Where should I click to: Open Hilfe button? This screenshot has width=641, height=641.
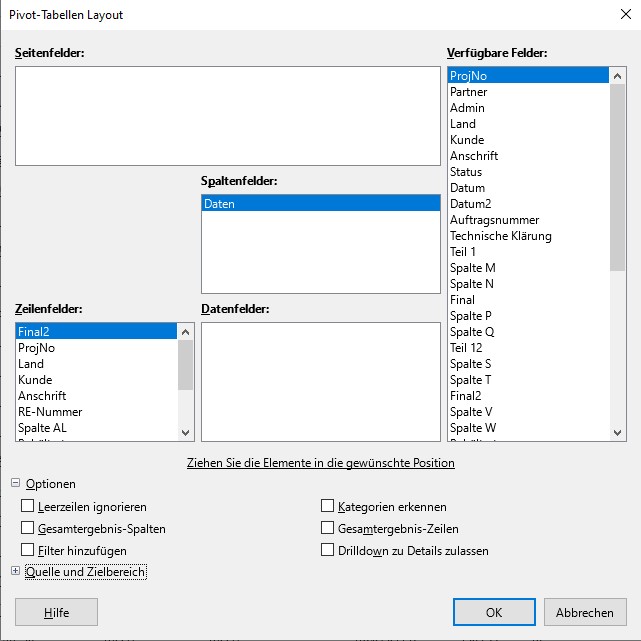tap(56, 612)
